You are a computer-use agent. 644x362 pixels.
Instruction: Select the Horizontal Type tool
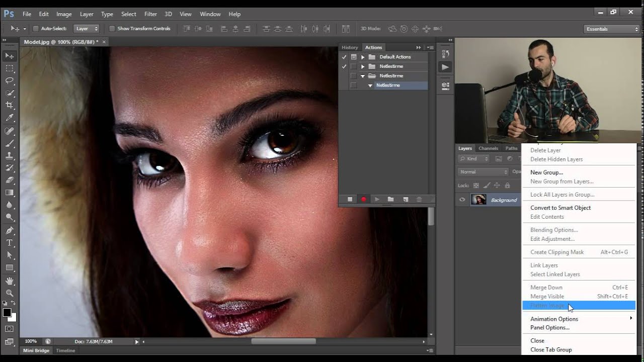[10, 243]
